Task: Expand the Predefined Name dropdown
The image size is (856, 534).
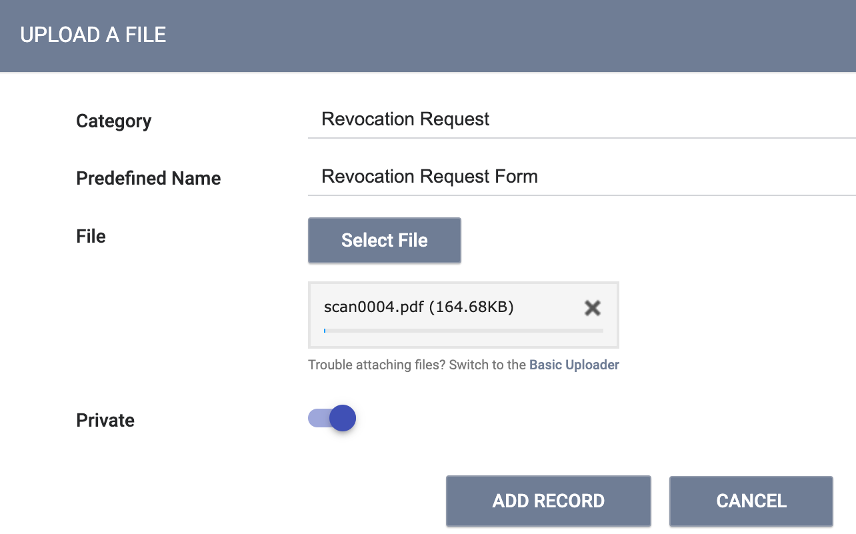Action: (581, 177)
